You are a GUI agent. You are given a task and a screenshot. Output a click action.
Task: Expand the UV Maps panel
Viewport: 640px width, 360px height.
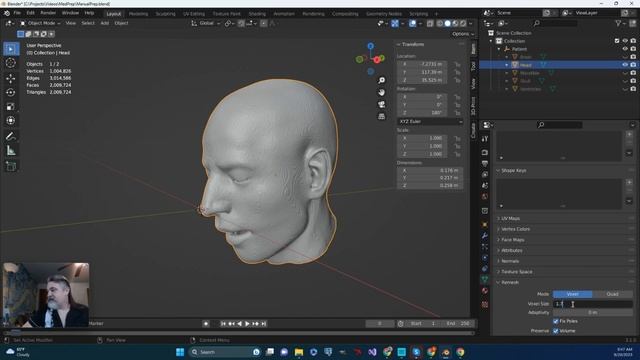[x=510, y=219]
